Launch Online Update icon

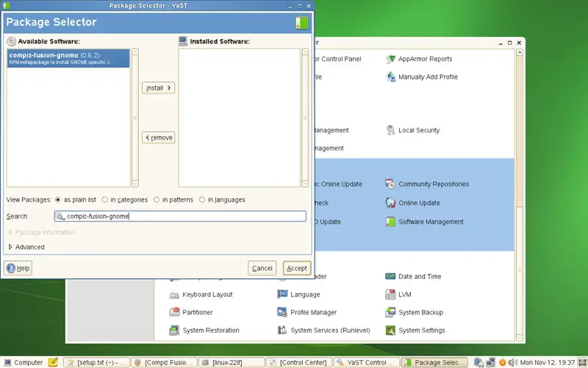pyautogui.click(x=390, y=203)
